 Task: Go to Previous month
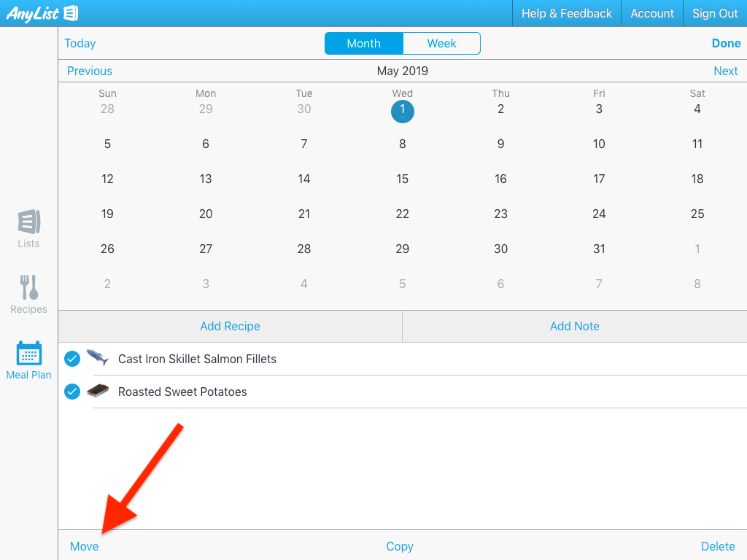click(90, 71)
